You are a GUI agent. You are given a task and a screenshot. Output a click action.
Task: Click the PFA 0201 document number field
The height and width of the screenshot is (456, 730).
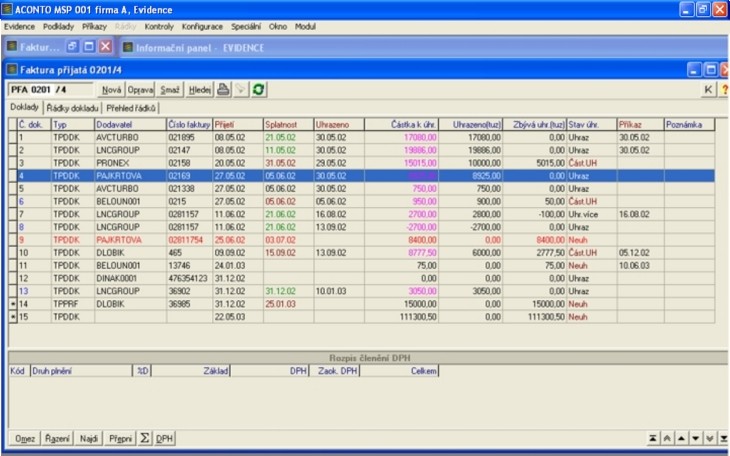(x=50, y=90)
